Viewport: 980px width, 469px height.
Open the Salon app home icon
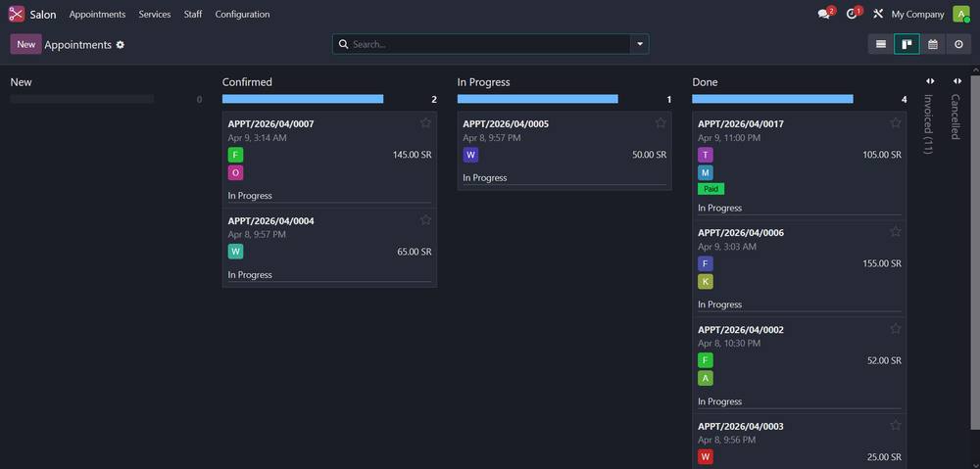click(x=17, y=14)
